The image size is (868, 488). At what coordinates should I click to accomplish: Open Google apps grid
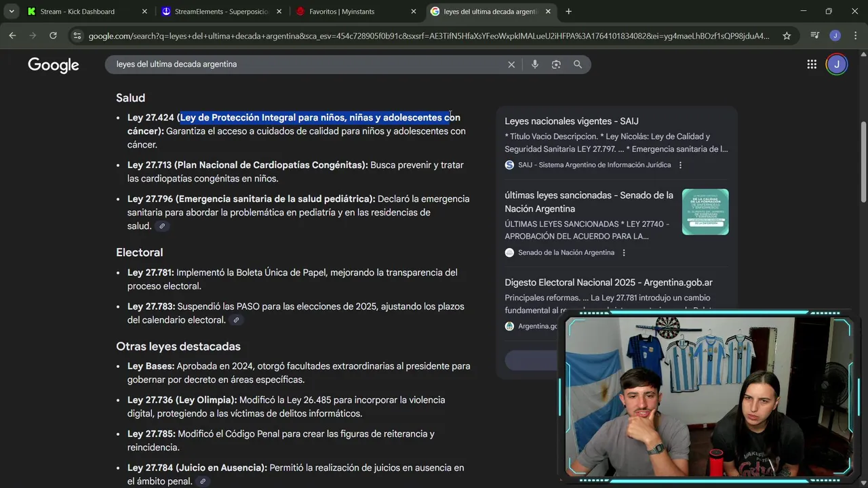[812, 64]
